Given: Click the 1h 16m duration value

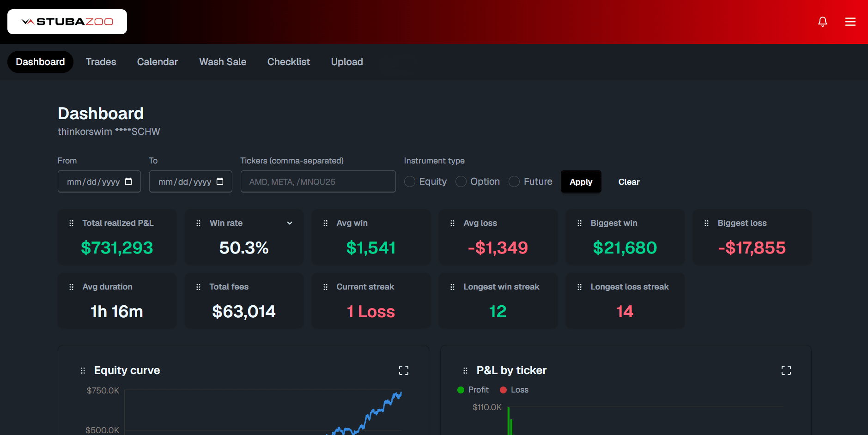Looking at the screenshot, I should coord(117,312).
